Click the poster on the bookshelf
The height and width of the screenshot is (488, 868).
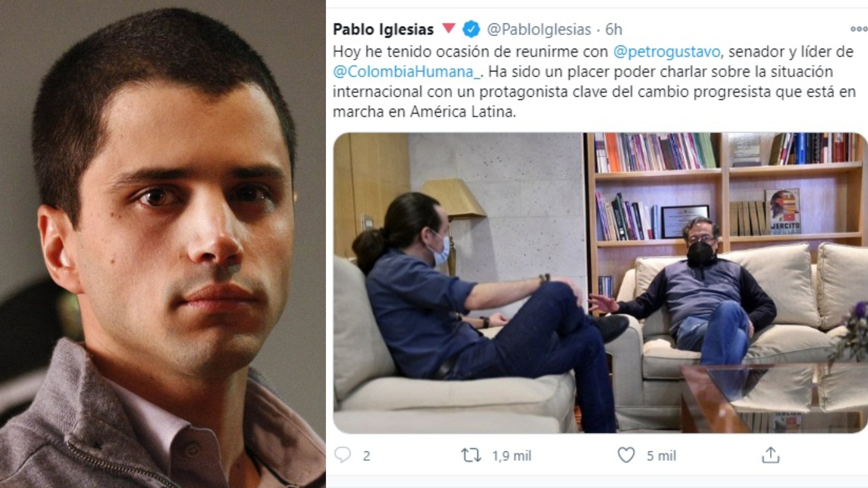pyautogui.click(x=783, y=211)
